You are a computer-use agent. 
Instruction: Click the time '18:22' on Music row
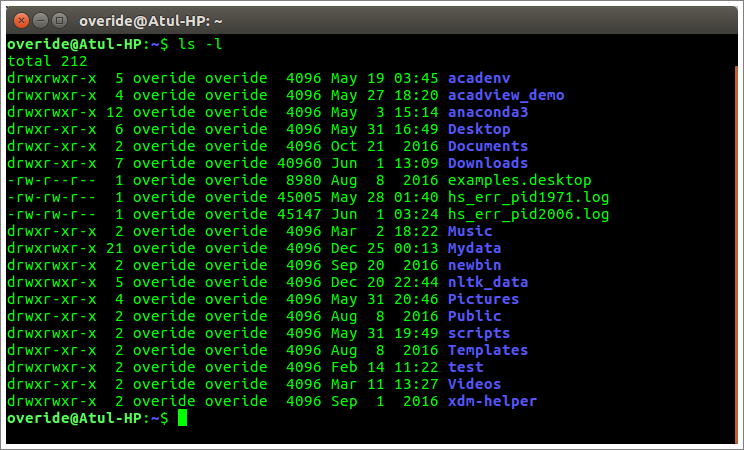pyautogui.click(x=416, y=231)
